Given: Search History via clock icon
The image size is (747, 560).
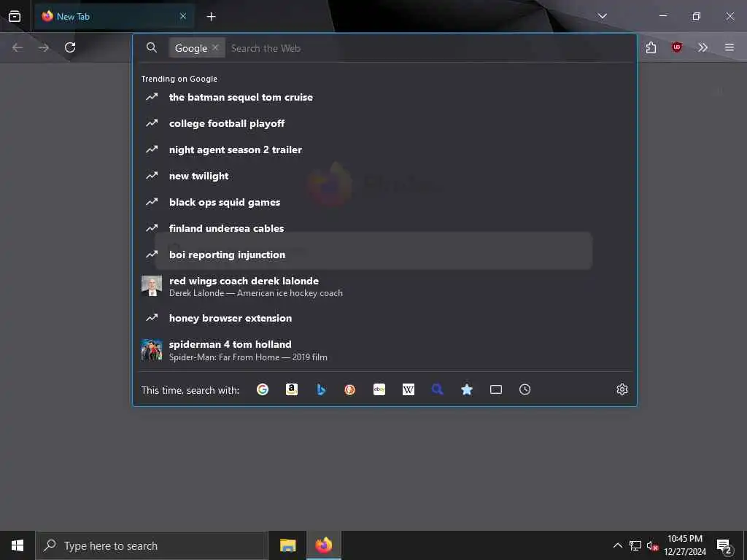Looking at the screenshot, I should [525, 389].
